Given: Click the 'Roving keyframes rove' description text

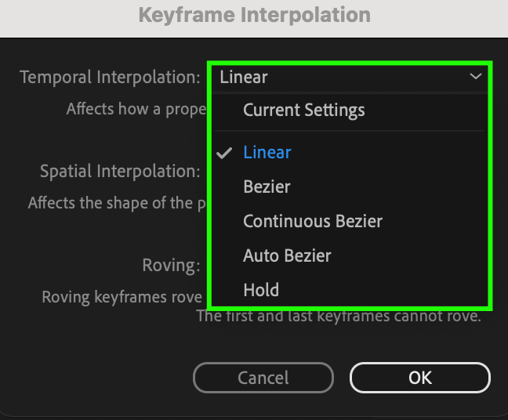Looking at the screenshot, I should click(122, 298).
